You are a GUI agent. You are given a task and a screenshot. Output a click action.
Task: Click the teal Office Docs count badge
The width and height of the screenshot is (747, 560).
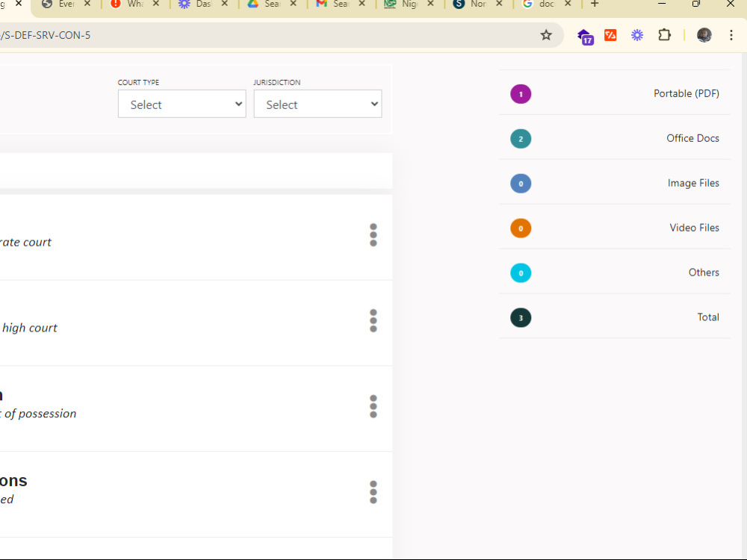(521, 139)
